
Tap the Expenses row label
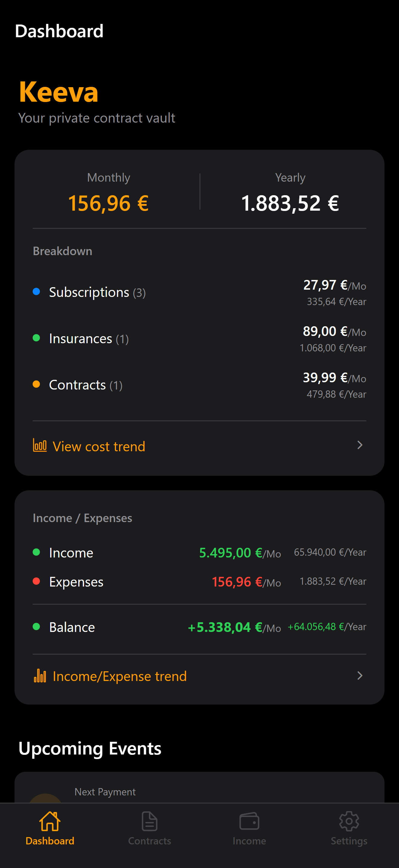click(x=76, y=582)
